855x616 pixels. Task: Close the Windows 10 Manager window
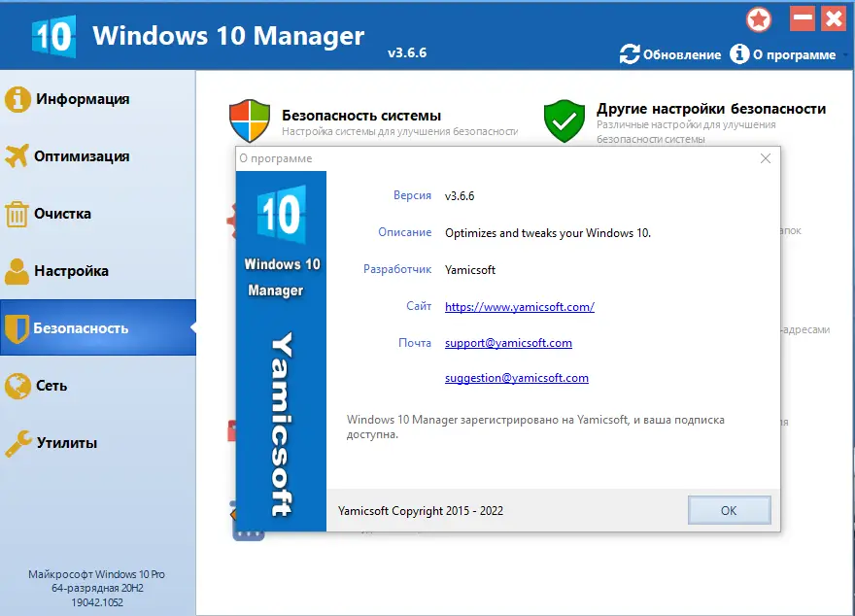(834, 18)
